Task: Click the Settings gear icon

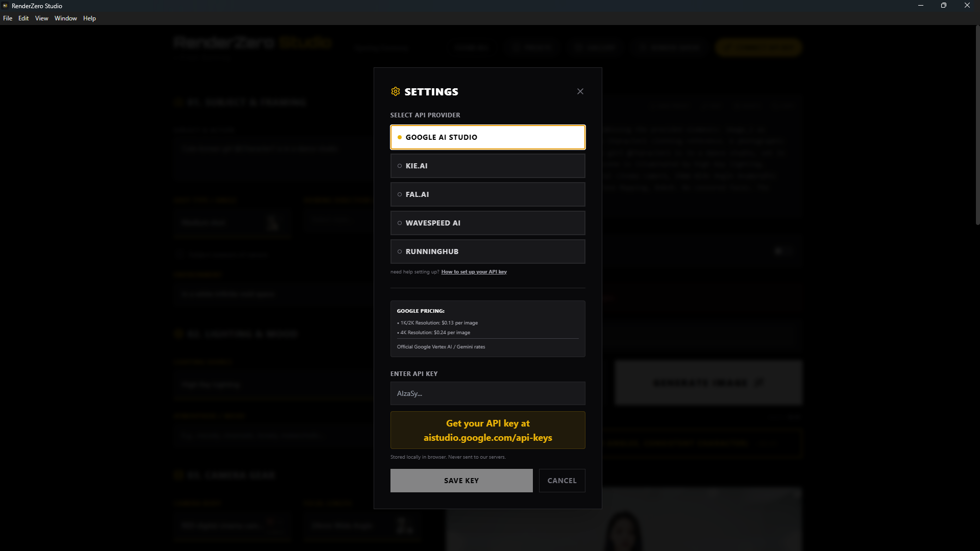Action: tap(396, 91)
